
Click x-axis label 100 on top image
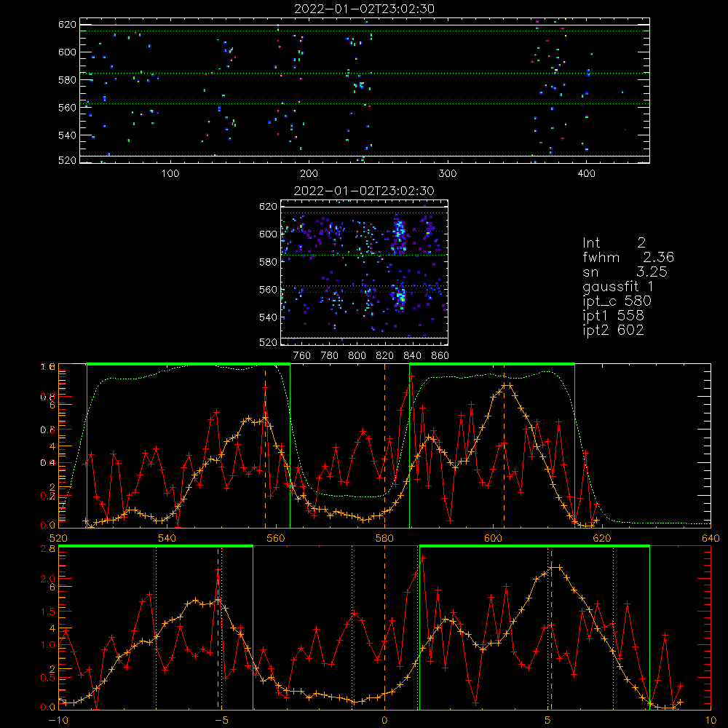[x=170, y=174]
